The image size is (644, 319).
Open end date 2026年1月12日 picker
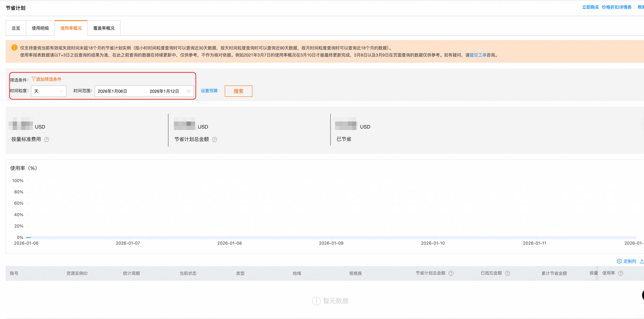click(164, 91)
